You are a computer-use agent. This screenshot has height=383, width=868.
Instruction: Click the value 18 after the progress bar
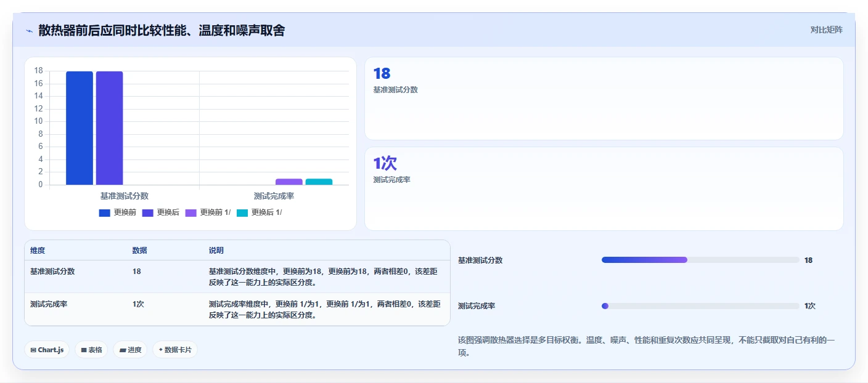pyautogui.click(x=809, y=260)
